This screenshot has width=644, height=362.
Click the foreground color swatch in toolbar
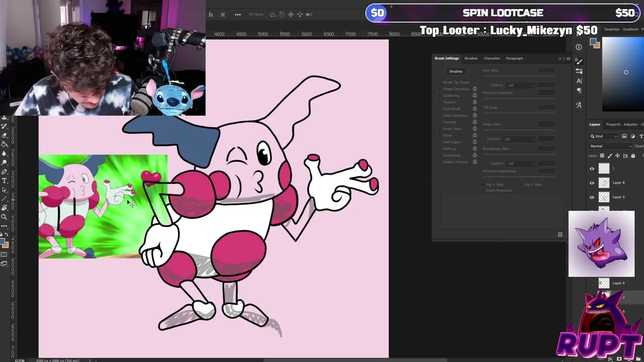coord(3,241)
